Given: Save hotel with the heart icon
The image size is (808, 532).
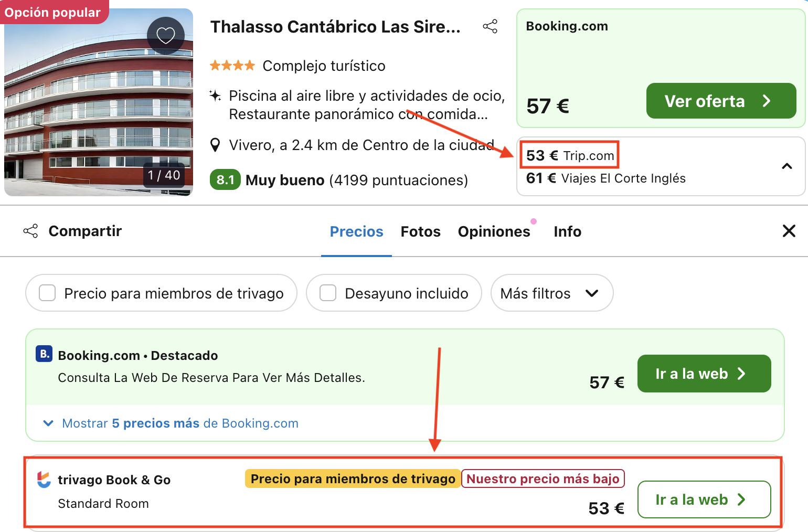Looking at the screenshot, I should point(166,35).
